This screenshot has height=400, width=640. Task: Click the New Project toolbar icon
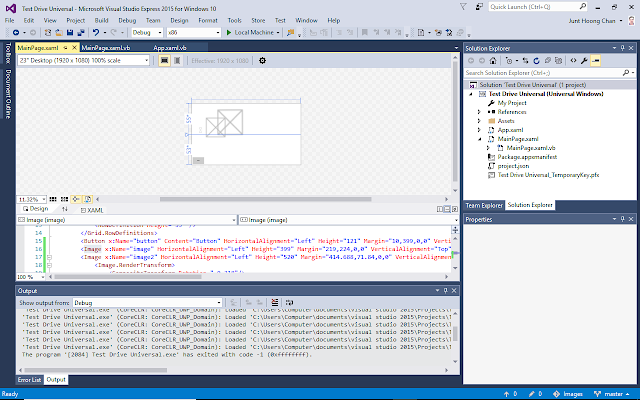point(48,33)
